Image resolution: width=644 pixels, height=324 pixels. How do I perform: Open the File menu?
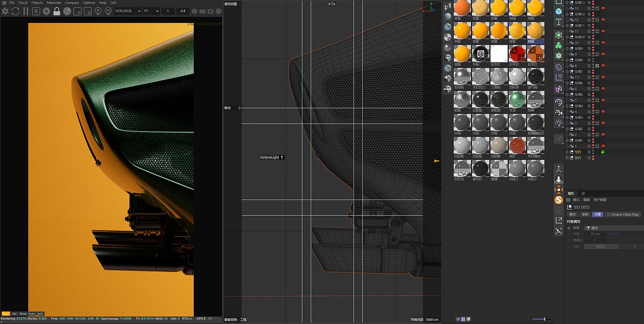click(12, 3)
